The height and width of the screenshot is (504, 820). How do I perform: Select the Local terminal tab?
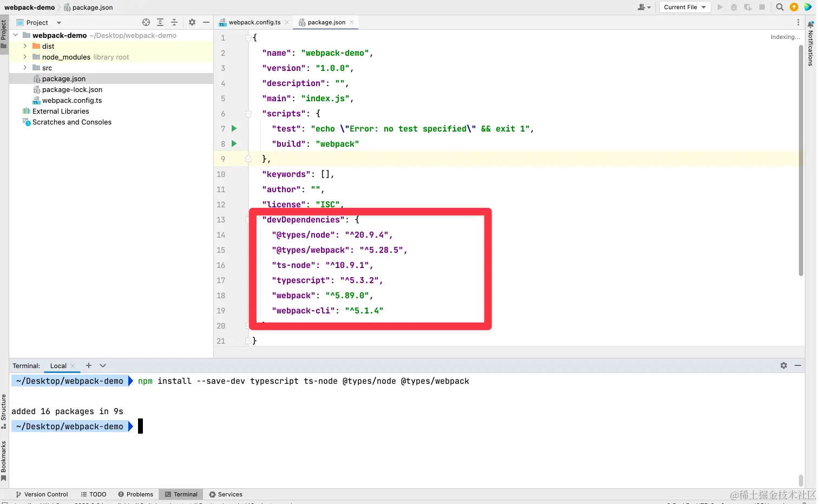coord(58,366)
